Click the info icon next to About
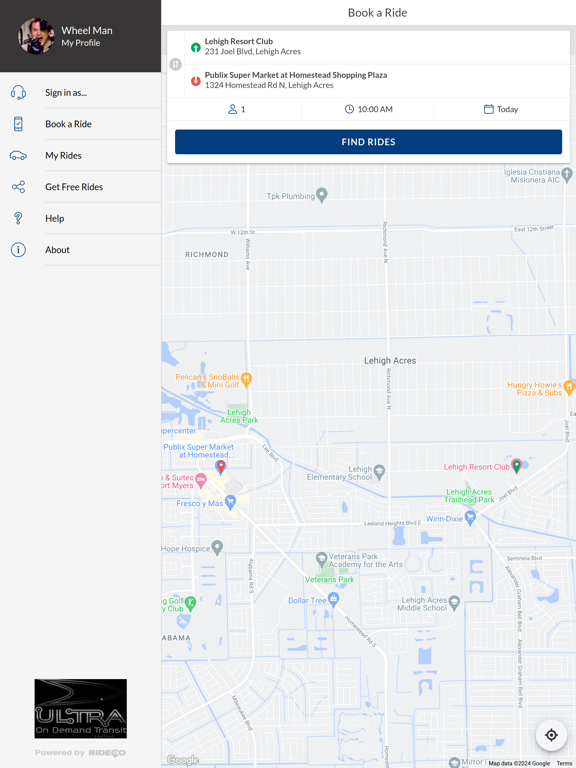576x768 pixels. [x=18, y=250]
